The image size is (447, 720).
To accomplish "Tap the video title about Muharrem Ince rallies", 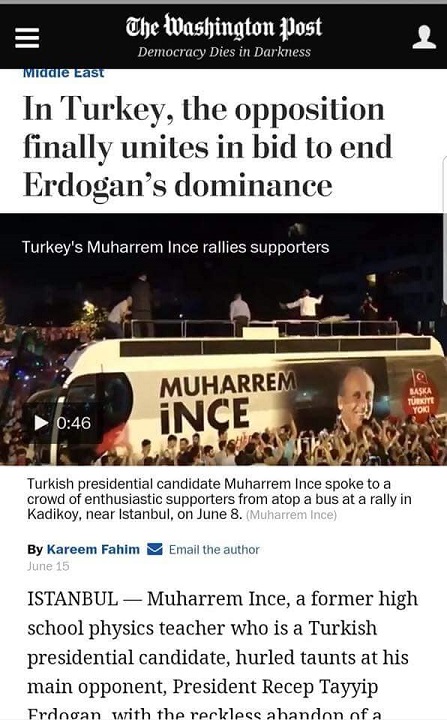I will coord(175,247).
